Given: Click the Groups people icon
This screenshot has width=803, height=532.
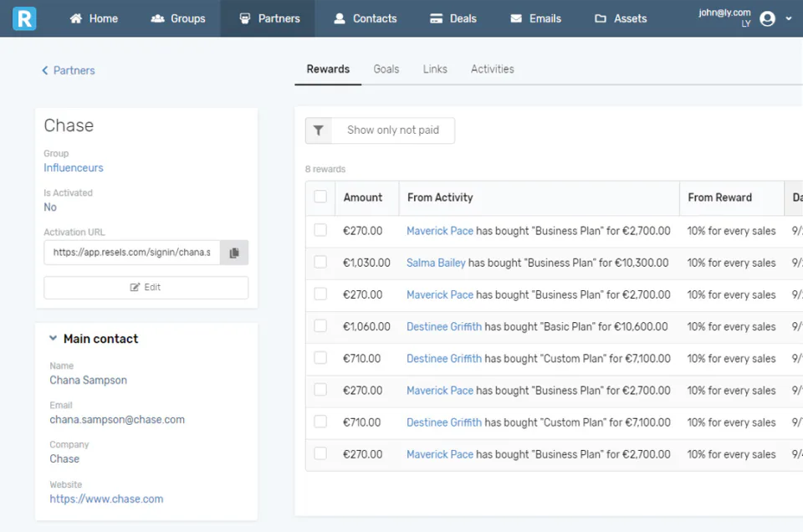Looking at the screenshot, I should pos(157,18).
